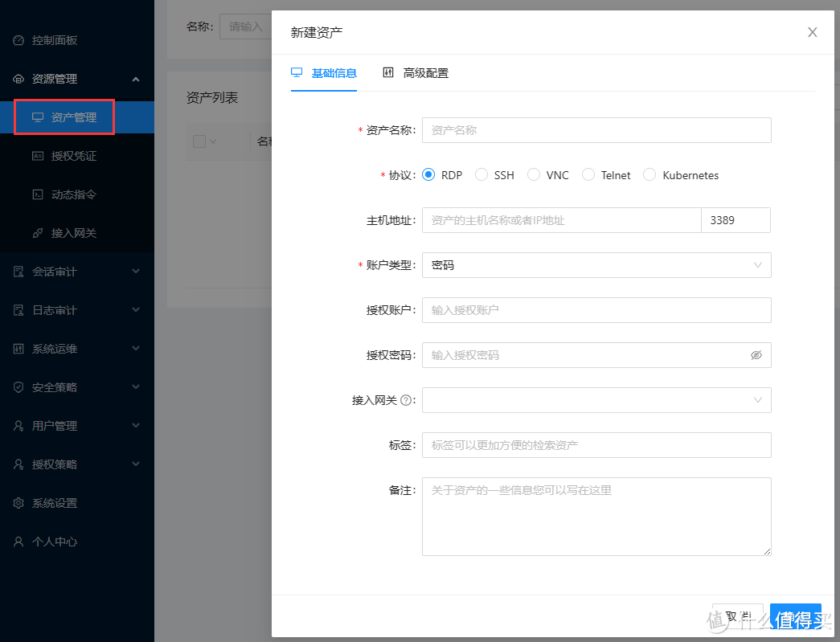Click the 会话审计 audit icon
The height and width of the screenshot is (642, 840).
click(x=18, y=272)
